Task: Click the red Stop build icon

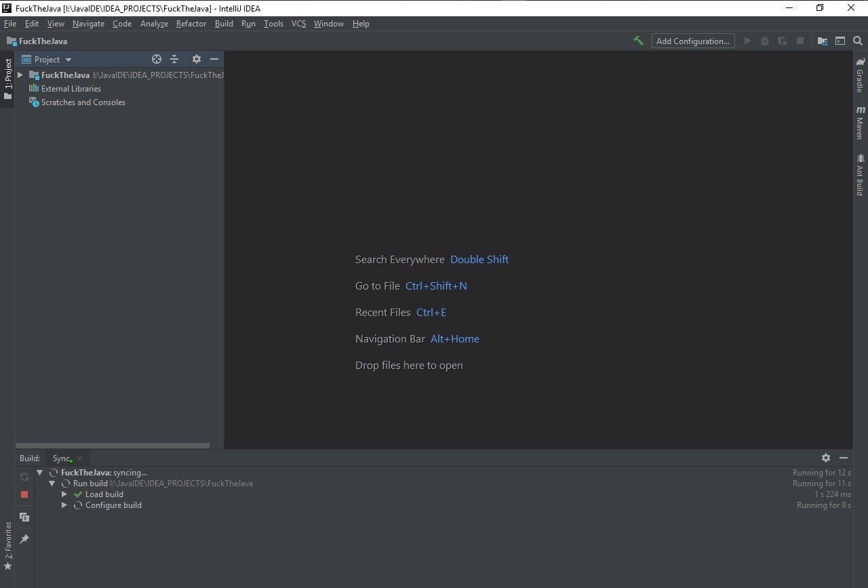Action: [x=24, y=494]
